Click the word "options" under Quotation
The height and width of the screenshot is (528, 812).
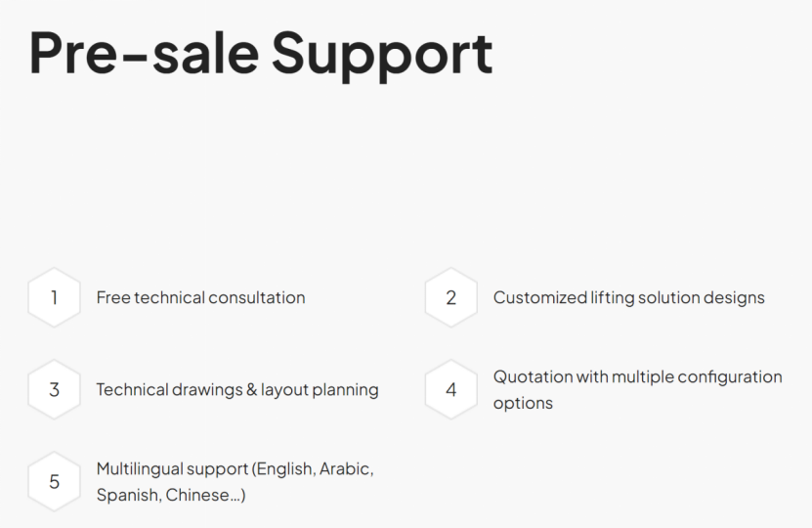point(523,403)
